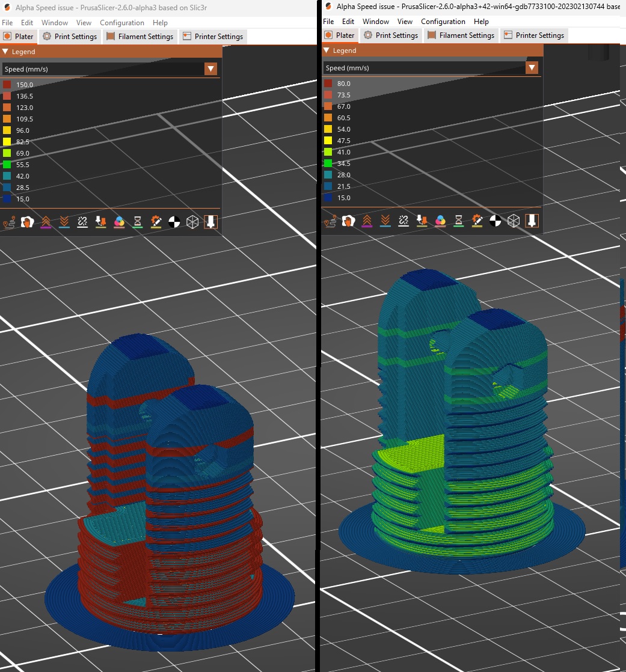The image size is (626, 672).
Task: Toggle Shells cube icon in right window
Action: click(514, 221)
